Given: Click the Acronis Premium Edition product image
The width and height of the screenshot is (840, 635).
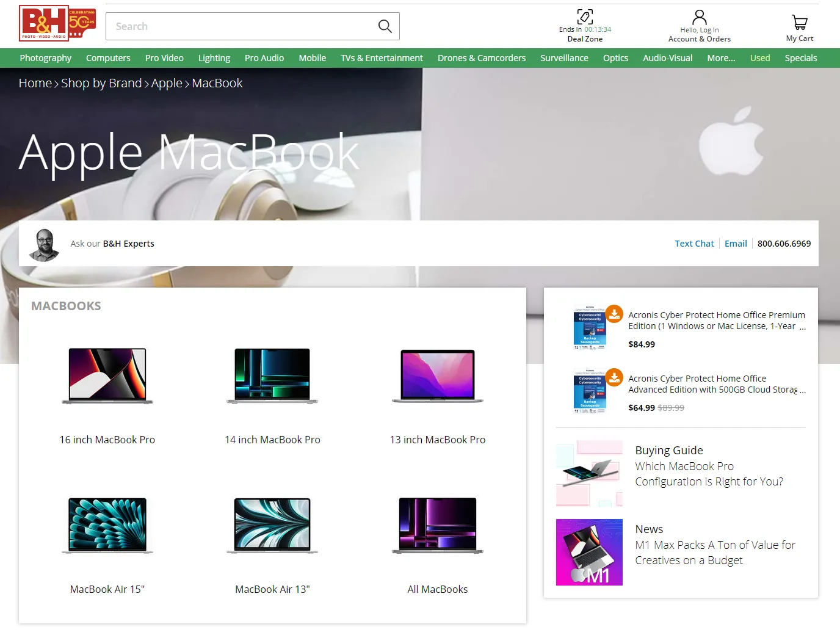Looking at the screenshot, I should coord(590,327).
